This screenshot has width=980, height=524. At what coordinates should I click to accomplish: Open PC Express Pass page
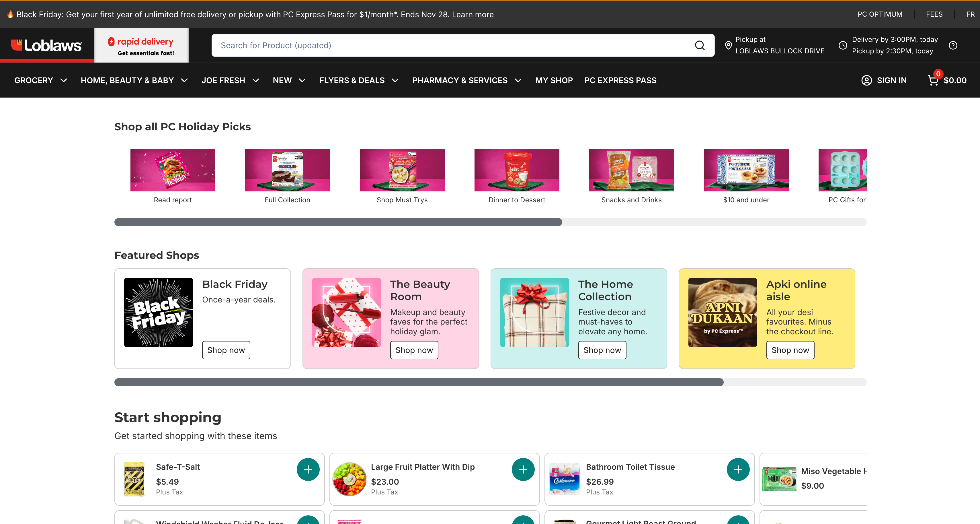coord(620,80)
